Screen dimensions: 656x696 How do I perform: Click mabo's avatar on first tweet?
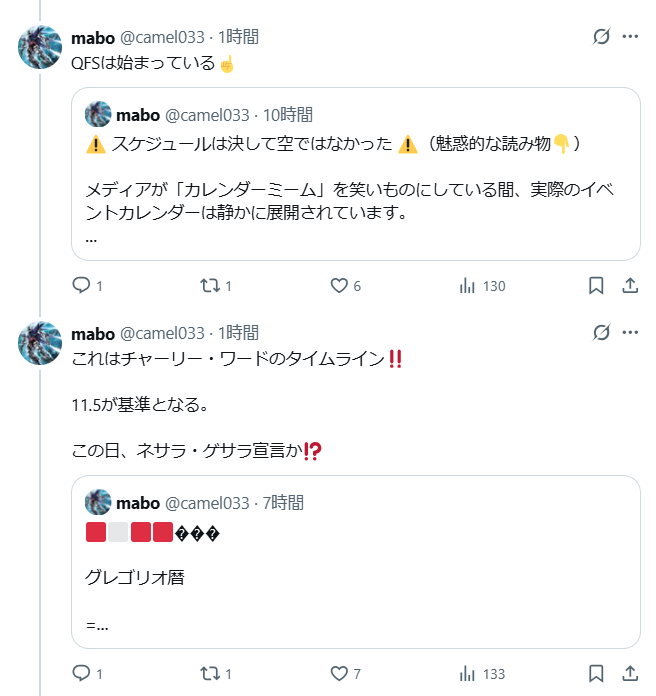pos(41,46)
